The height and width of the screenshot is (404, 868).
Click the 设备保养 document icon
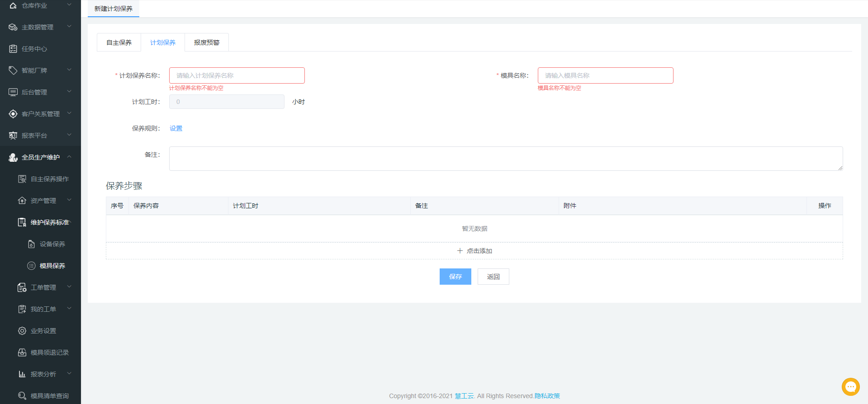pos(31,244)
